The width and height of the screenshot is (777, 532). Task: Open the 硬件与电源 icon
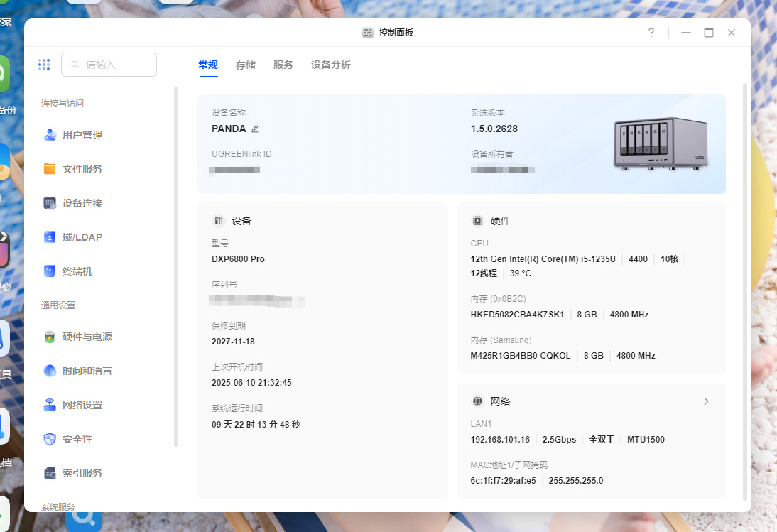[x=50, y=337]
